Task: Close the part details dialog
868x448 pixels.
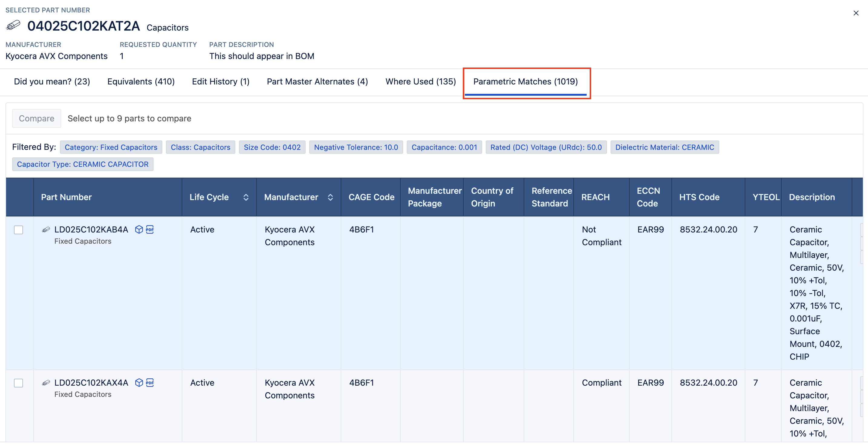Action: (x=856, y=13)
